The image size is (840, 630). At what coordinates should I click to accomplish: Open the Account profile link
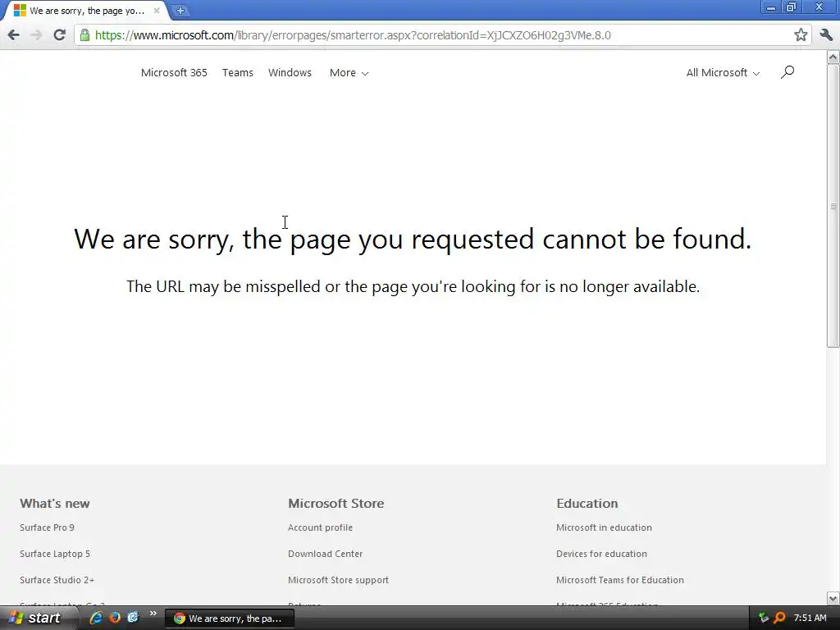321,527
